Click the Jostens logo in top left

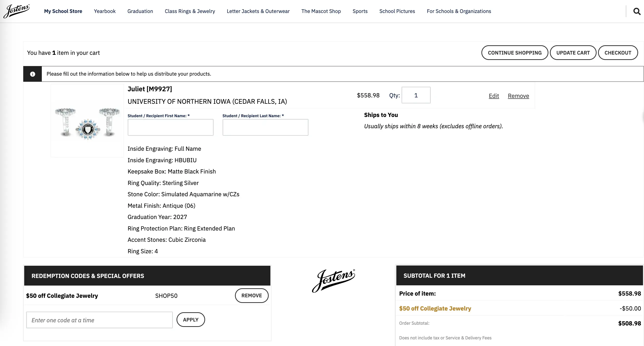pyautogui.click(x=16, y=11)
